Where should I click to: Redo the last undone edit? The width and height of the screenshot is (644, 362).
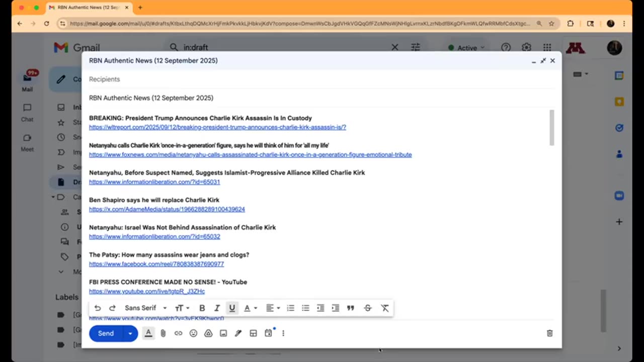tap(112, 308)
